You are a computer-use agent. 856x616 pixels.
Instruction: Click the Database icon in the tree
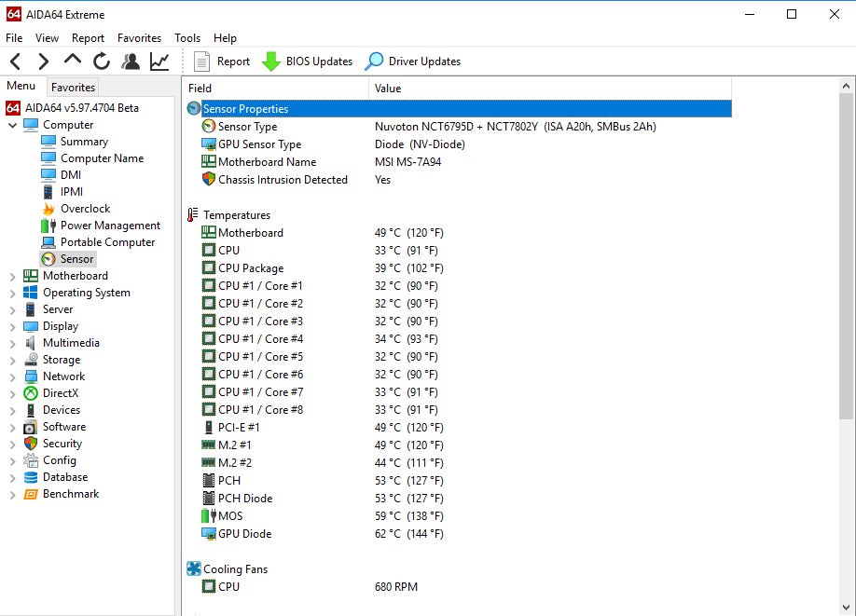point(31,477)
